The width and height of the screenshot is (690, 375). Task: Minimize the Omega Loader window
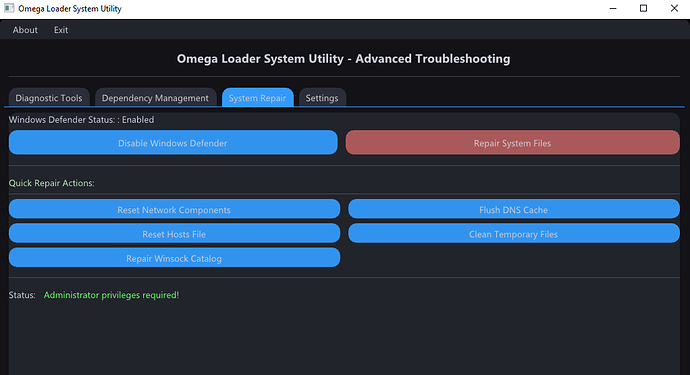(613, 8)
